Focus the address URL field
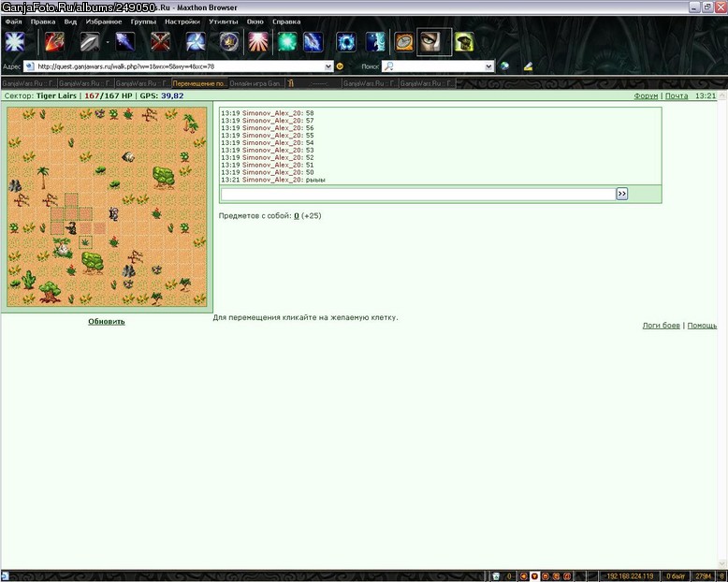The height and width of the screenshot is (582, 728). [x=181, y=66]
